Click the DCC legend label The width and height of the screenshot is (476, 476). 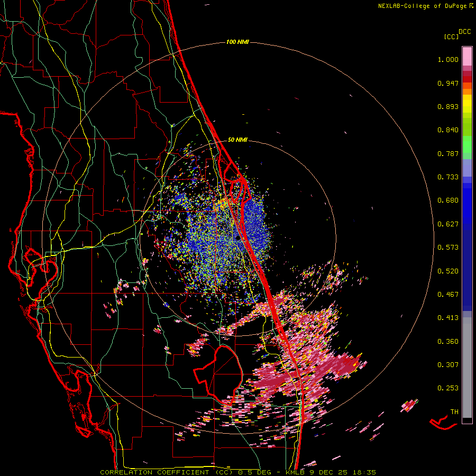pyautogui.click(x=465, y=32)
